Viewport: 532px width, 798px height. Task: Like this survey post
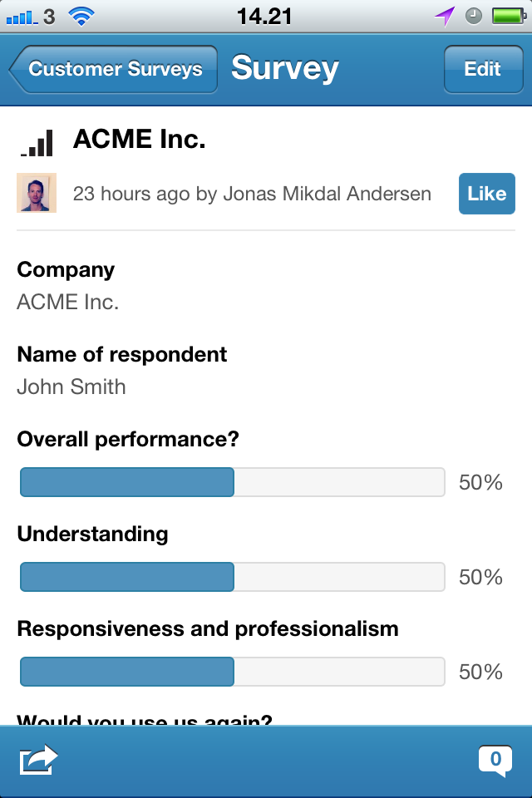coord(486,194)
